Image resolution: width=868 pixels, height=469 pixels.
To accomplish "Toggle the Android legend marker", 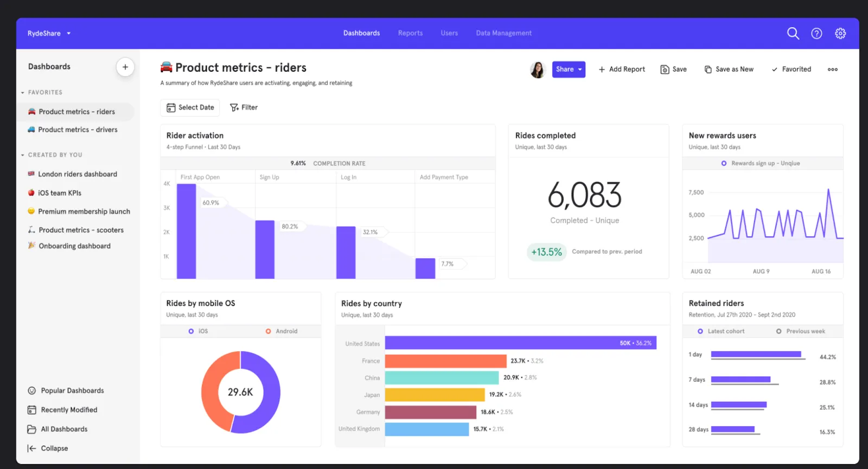I will 268,331.
